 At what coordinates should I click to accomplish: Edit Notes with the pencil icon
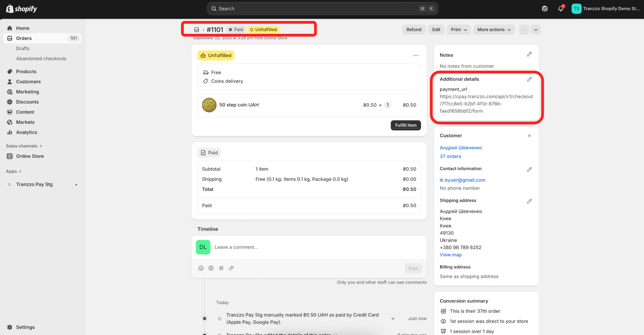click(529, 54)
